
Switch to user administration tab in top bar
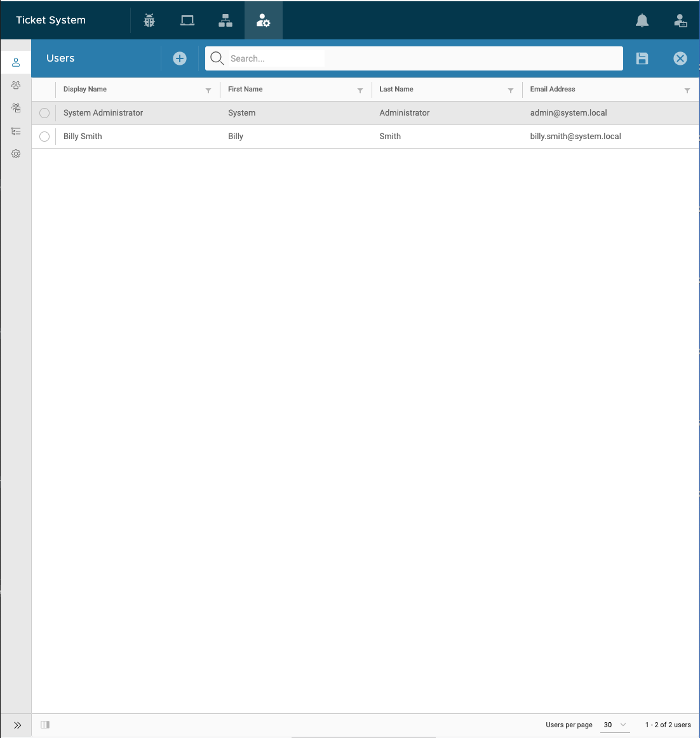[263, 20]
